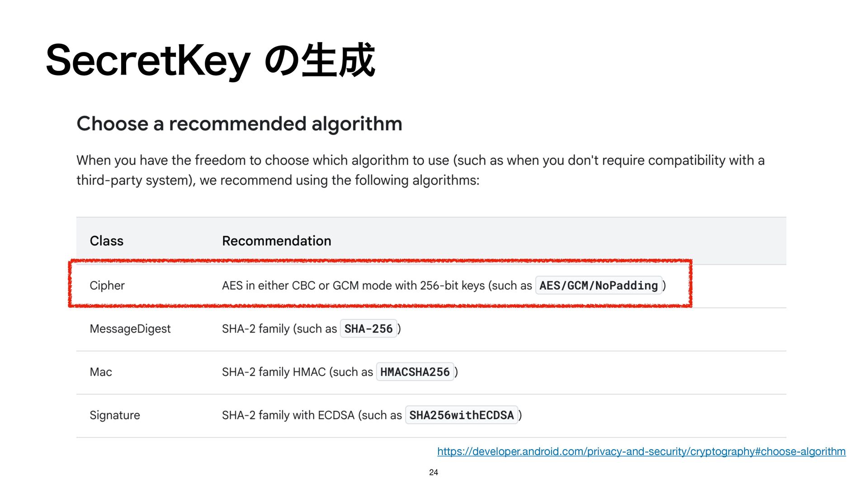Image resolution: width=868 pixels, height=488 pixels.
Task: Select the Cipher row class cell
Action: (x=107, y=286)
